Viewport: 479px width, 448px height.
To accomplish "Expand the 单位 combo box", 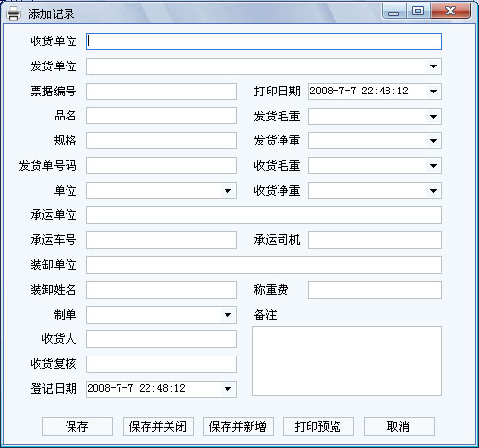I will point(227,191).
